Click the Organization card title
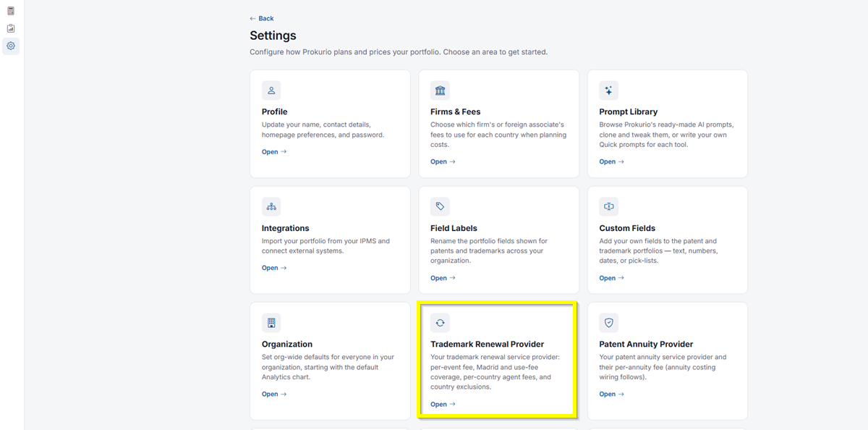The width and height of the screenshot is (868, 430). point(287,344)
